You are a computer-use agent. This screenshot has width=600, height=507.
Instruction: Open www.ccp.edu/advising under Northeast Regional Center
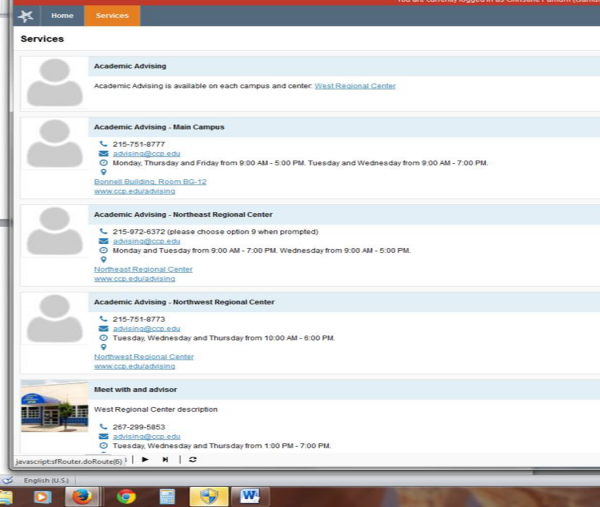coord(135,279)
